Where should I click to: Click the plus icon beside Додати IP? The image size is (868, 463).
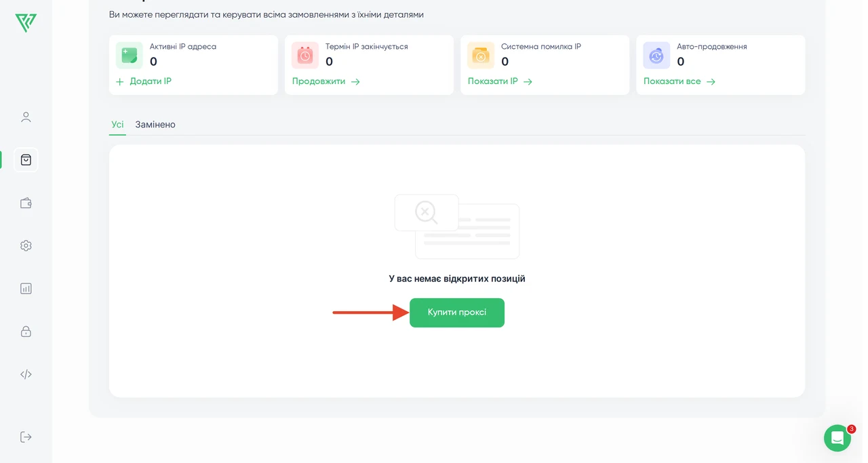120,81
